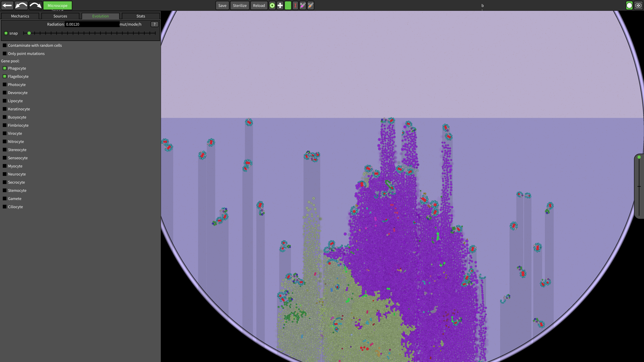The width and height of the screenshot is (644, 362).
Task: Check Photocyte in gene pool
Action: 5,84
